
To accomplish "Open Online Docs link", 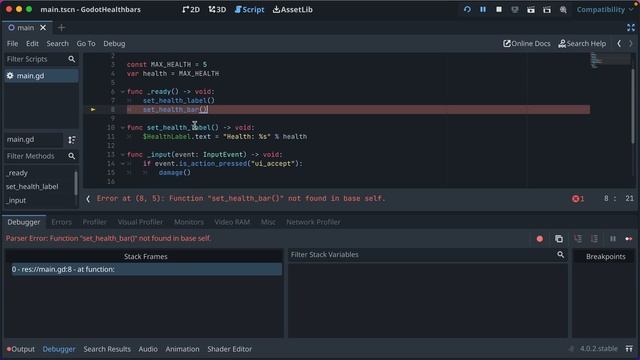I will click(527, 44).
